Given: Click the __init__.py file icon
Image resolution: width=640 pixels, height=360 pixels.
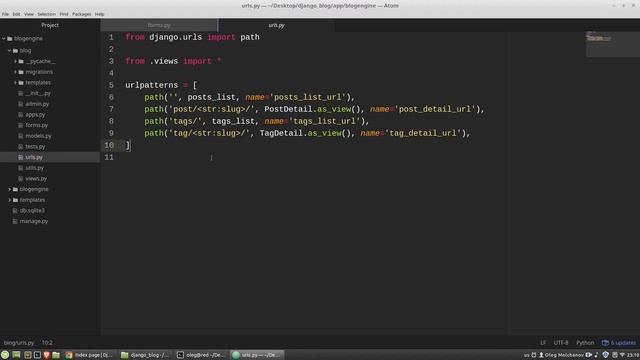Looking at the screenshot, I should click(x=20, y=93).
